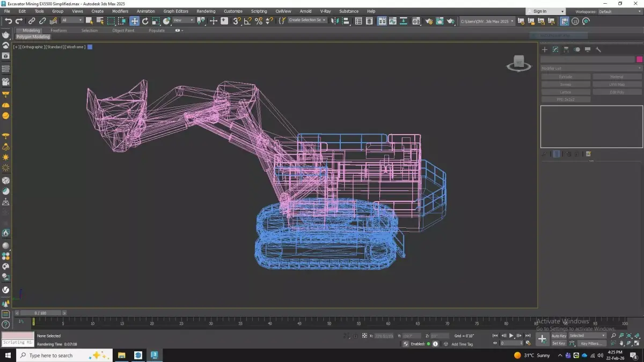Open the Utilities wrench panel
Viewport: 644px width, 362px height.
598,49
